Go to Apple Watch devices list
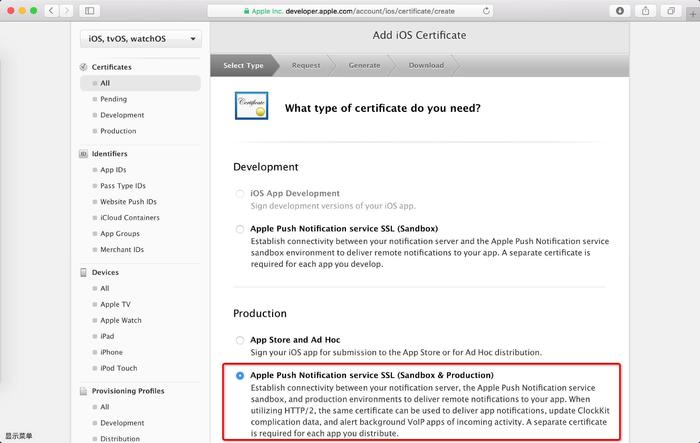Image resolution: width=700 pixels, height=443 pixels. pyautogui.click(x=120, y=320)
